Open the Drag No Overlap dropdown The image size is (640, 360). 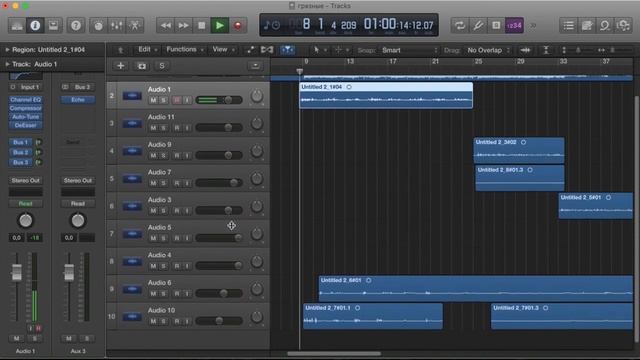[488, 50]
